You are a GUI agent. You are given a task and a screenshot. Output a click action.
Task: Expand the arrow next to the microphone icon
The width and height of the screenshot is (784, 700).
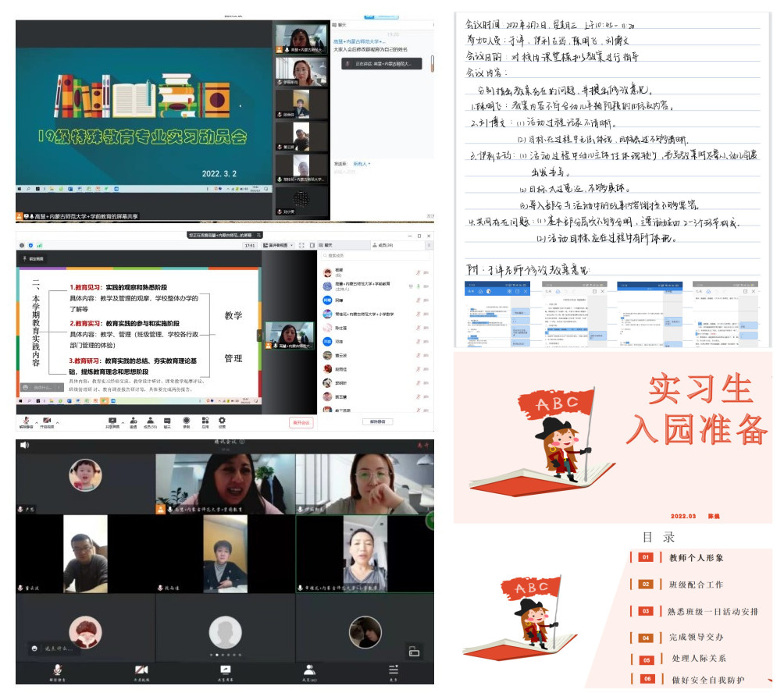[x=35, y=421]
